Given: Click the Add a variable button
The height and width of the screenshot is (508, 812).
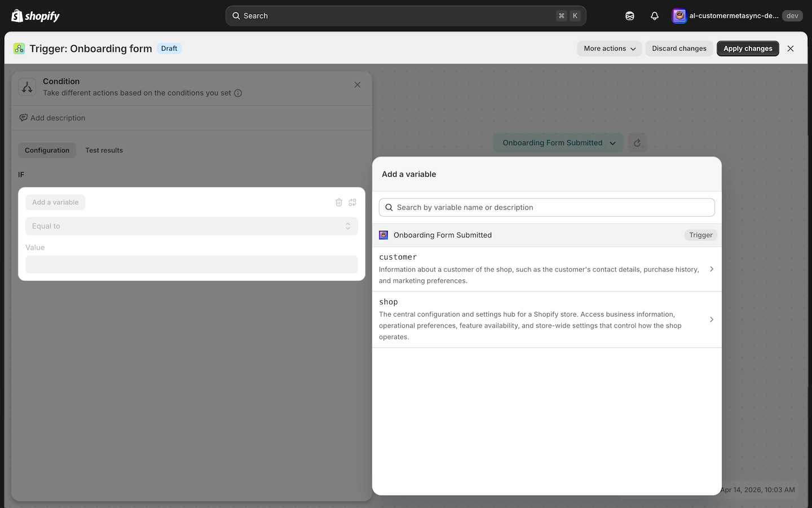Looking at the screenshot, I should pyautogui.click(x=55, y=202).
